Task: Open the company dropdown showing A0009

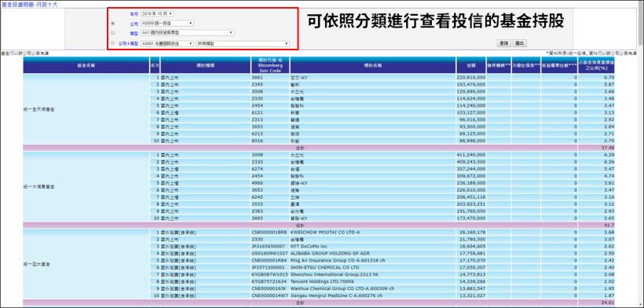Action: click(166, 24)
